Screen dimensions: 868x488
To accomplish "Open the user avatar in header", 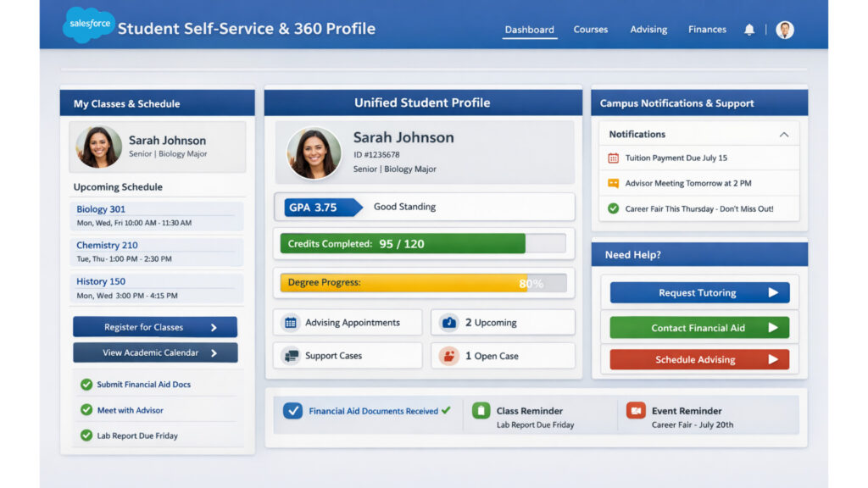I will (x=785, y=30).
